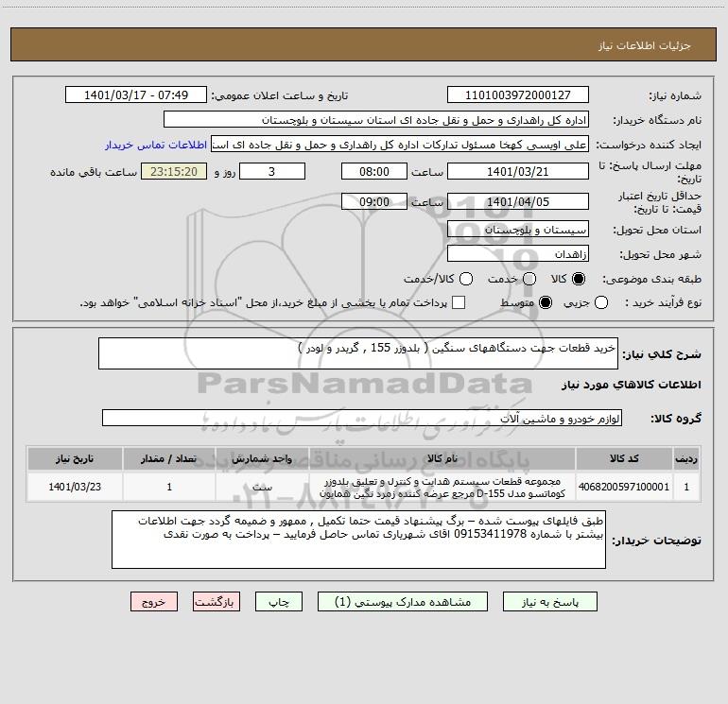Select the کالا/خدمت radio button
This screenshot has width=728, height=704.
pyautogui.click(x=466, y=279)
